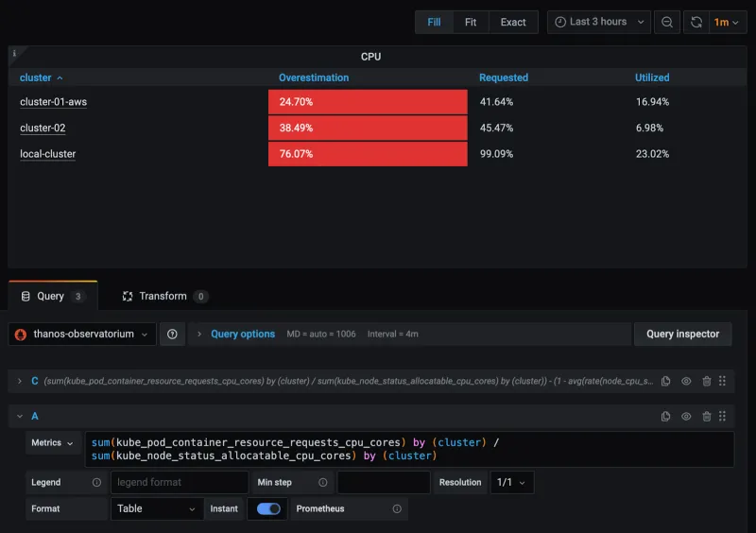This screenshot has height=533, width=756.
Task: Open the cluster-01-aws link in the table
Action: tap(53, 102)
